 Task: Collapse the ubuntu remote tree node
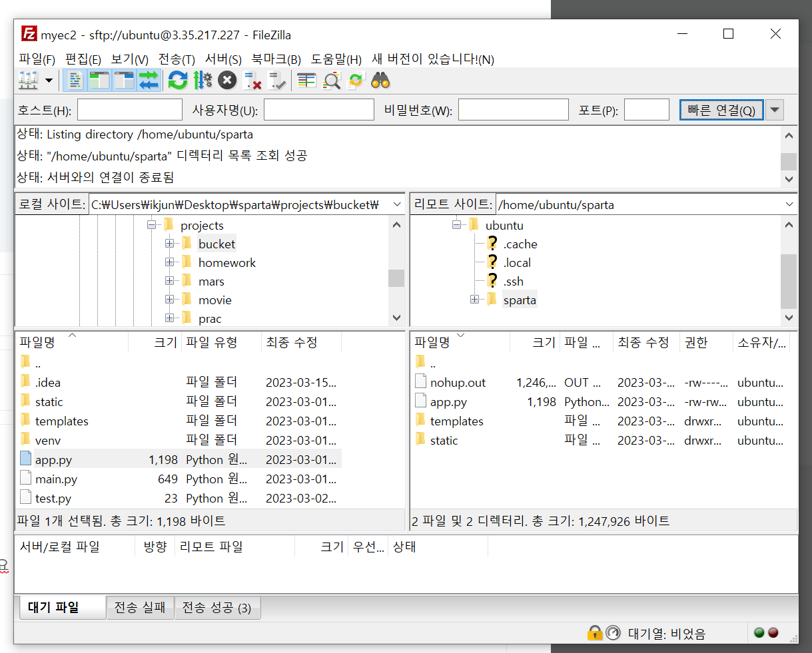pos(456,225)
